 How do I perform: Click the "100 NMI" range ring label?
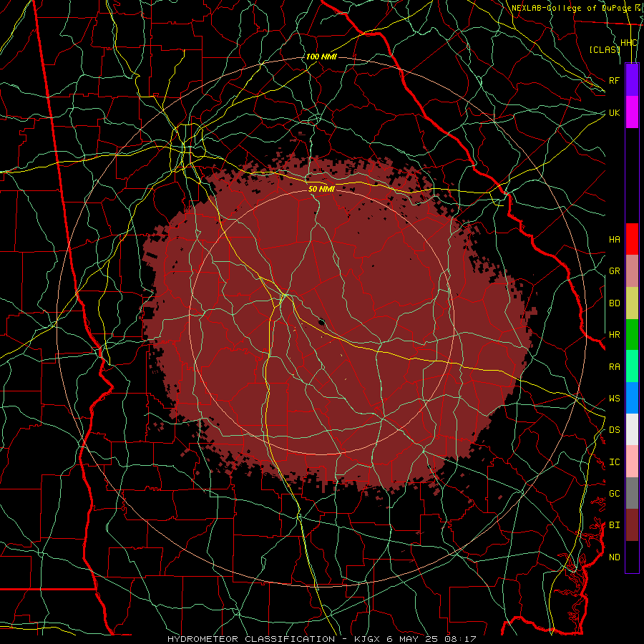click(x=321, y=57)
